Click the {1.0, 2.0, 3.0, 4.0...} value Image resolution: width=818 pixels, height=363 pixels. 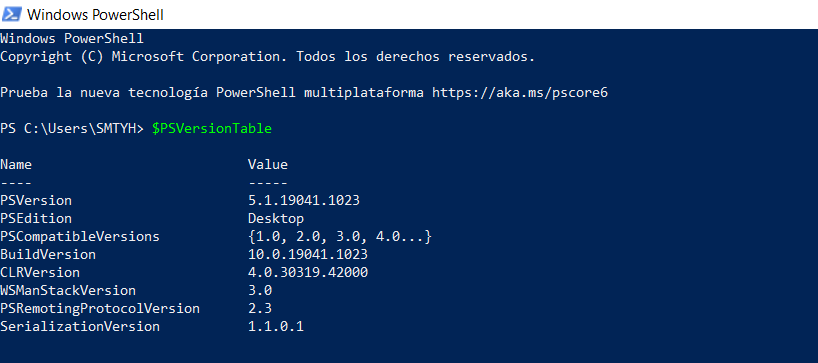coord(340,237)
